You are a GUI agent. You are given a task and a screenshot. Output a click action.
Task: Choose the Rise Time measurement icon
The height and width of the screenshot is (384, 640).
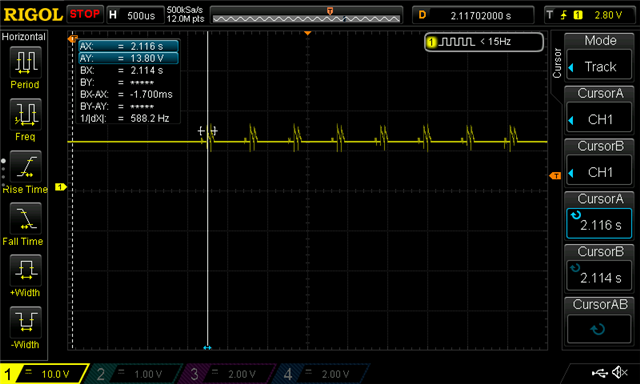(x=25, y=166)
